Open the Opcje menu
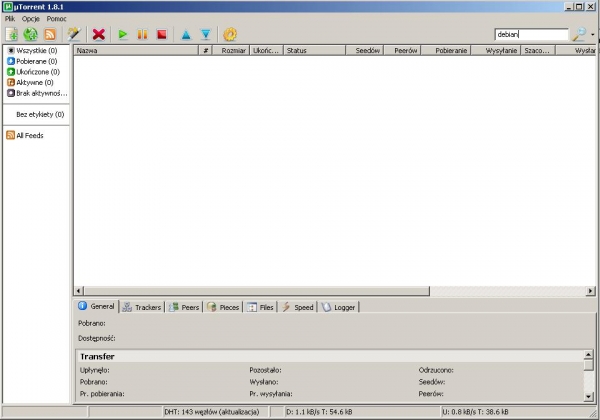Image resolution: width=600 pixels, height=420 pixels. click(x=31, y=19)
